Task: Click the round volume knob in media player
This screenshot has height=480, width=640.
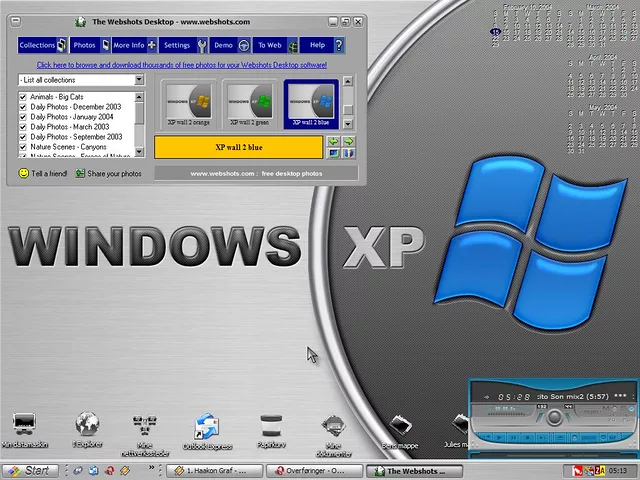Action: click(554, 417)
